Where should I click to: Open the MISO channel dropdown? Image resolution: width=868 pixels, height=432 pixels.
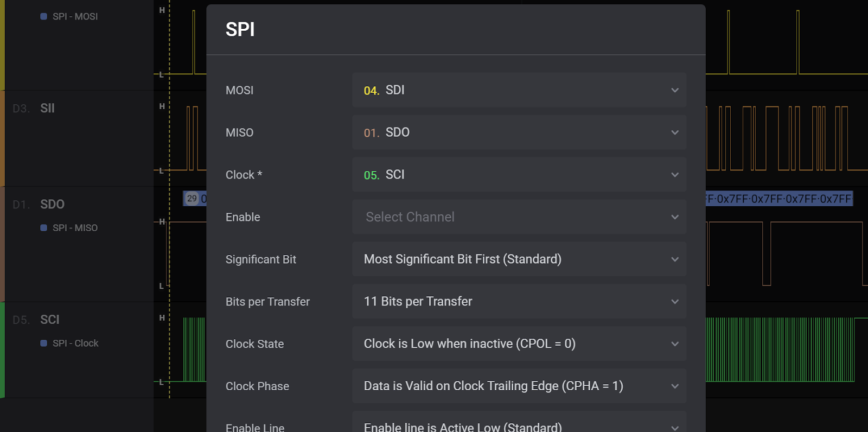(x=519, y=132)
